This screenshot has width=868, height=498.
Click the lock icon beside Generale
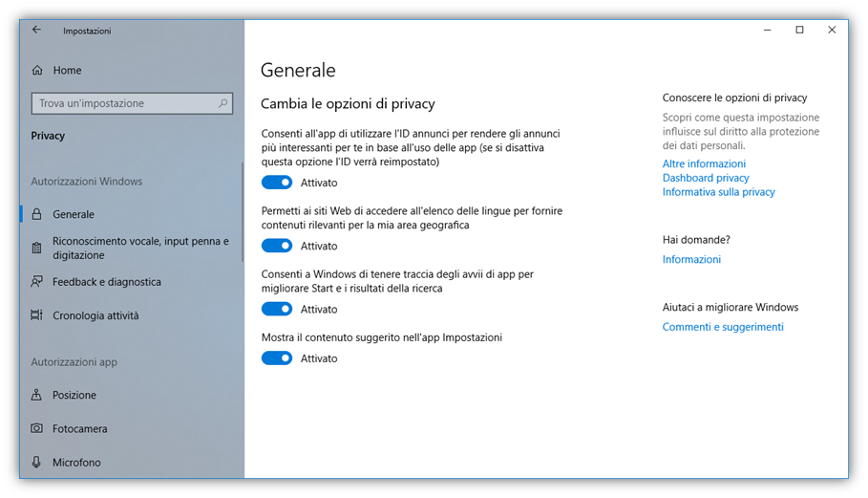point(37,215)
